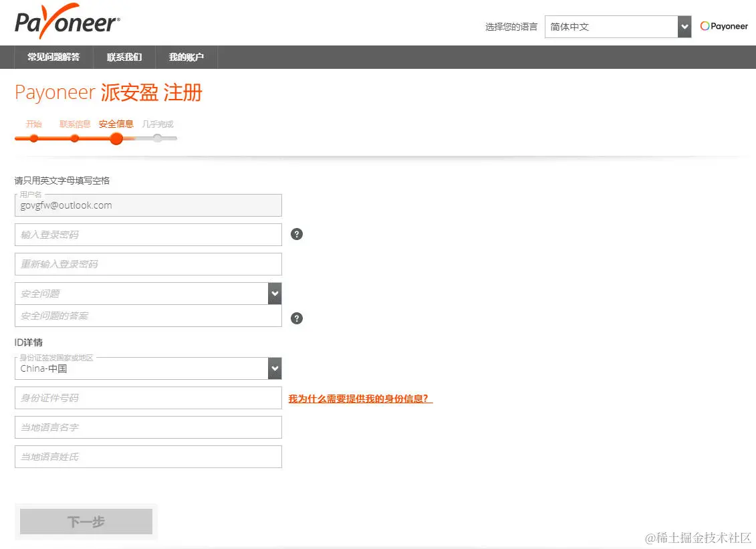Click the 几乎完成 progress step label

[x=158, y=124]
